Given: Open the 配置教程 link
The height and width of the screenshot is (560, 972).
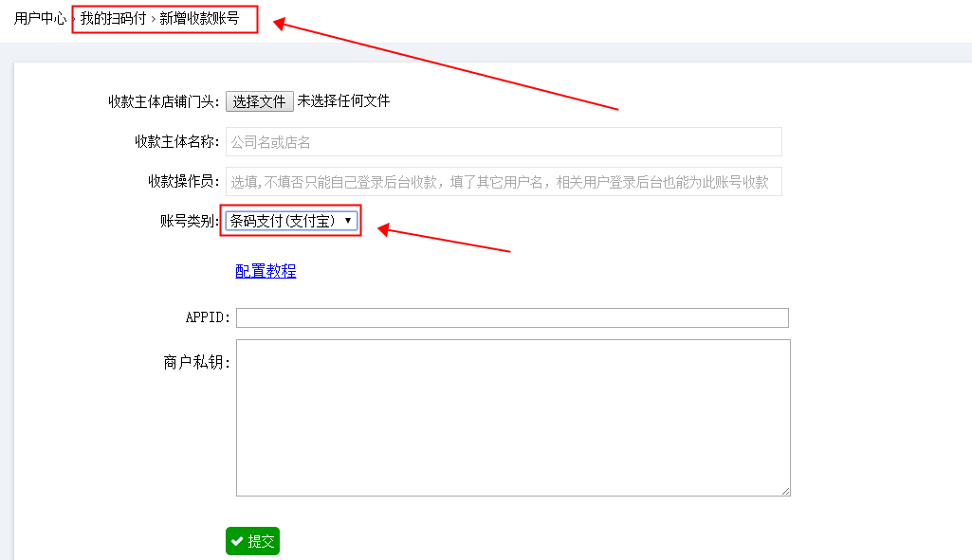Looking at the screenshot, I should pos(266,271).
